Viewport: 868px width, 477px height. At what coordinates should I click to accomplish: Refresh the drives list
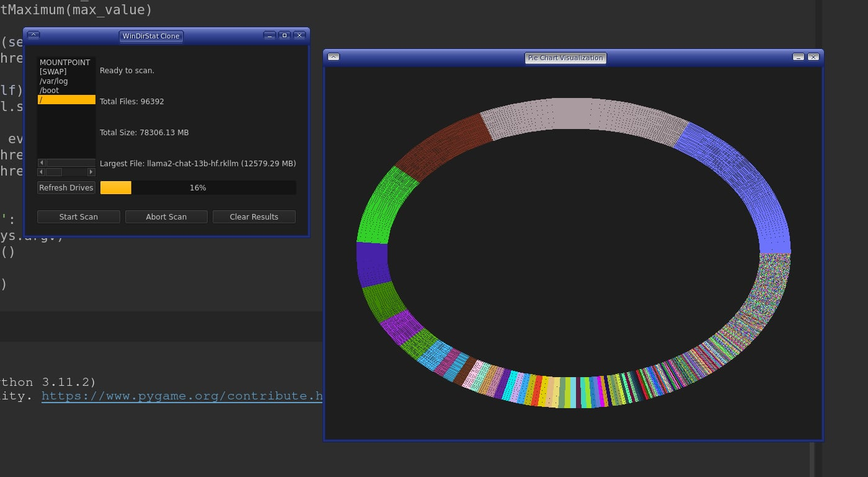pyautogui.click(x=66, y=187)
